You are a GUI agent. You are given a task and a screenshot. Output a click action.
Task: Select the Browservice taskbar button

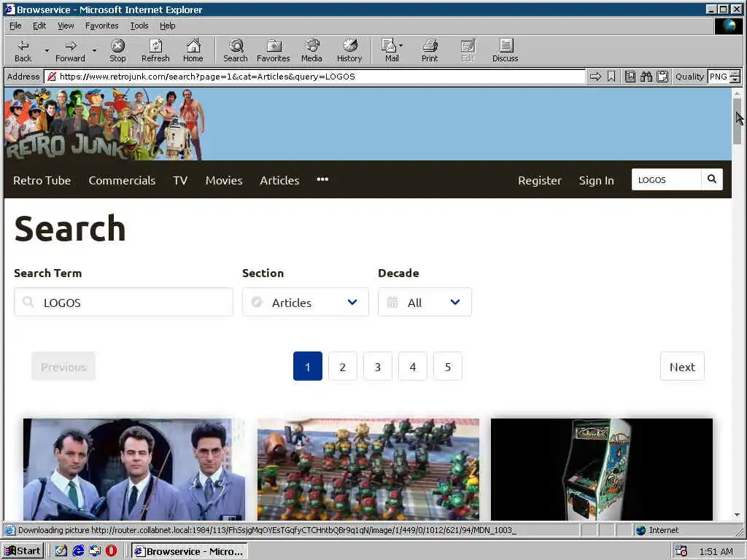[189, 551]
